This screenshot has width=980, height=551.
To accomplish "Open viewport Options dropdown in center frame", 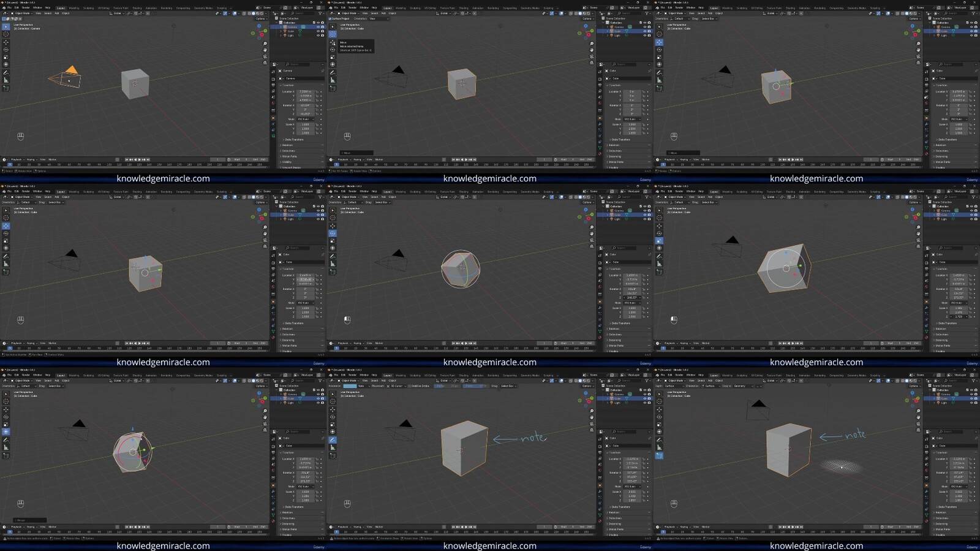I will click(x=587, y=202).
